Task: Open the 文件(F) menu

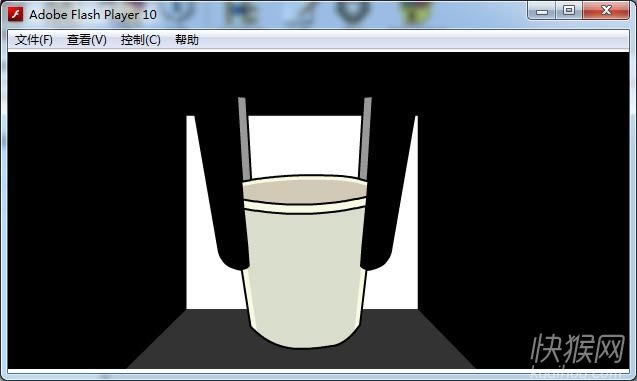Action: coord(34,40)
